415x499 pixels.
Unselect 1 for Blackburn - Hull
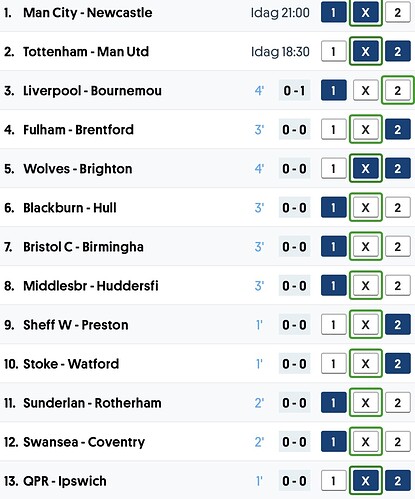point(334,208)
